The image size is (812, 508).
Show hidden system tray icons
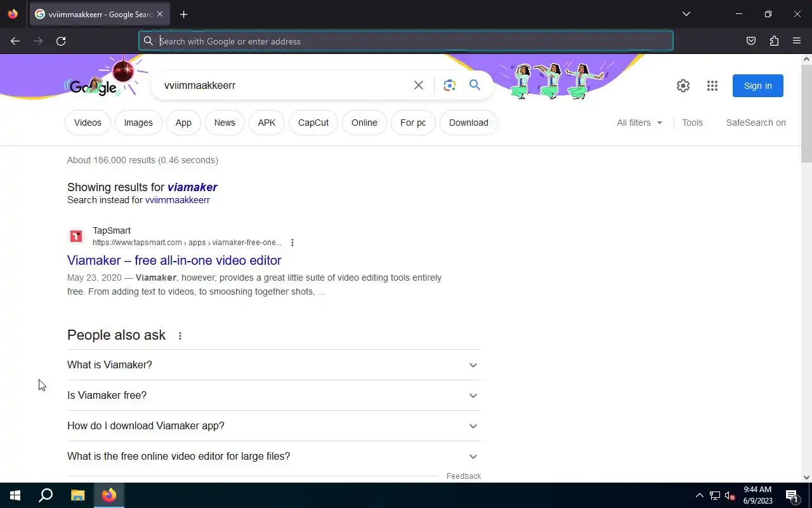coord(699,495)
